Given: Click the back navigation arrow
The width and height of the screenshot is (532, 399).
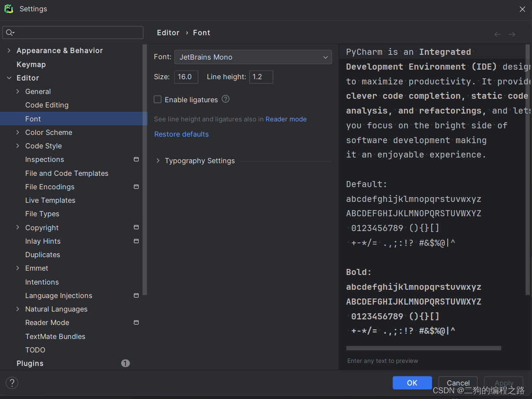Looking at the screenshot, I should click(x=498, y=34).
